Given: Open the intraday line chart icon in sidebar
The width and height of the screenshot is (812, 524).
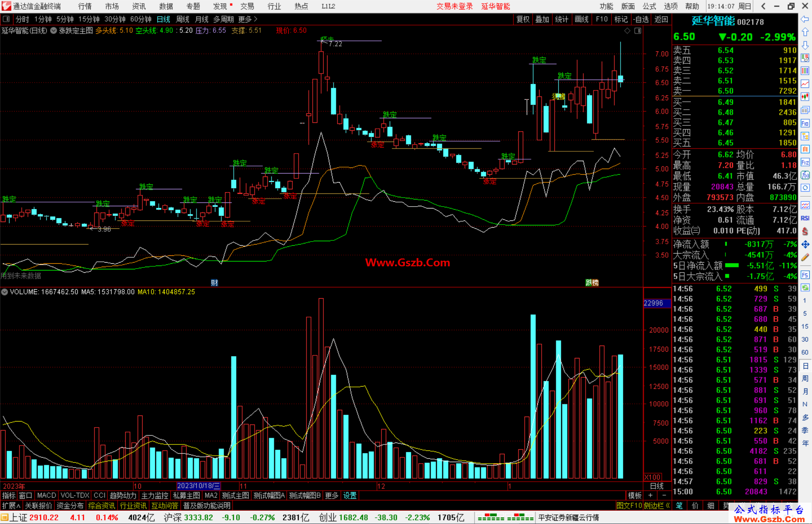Looking at the screenshot, I should point(805,84).
